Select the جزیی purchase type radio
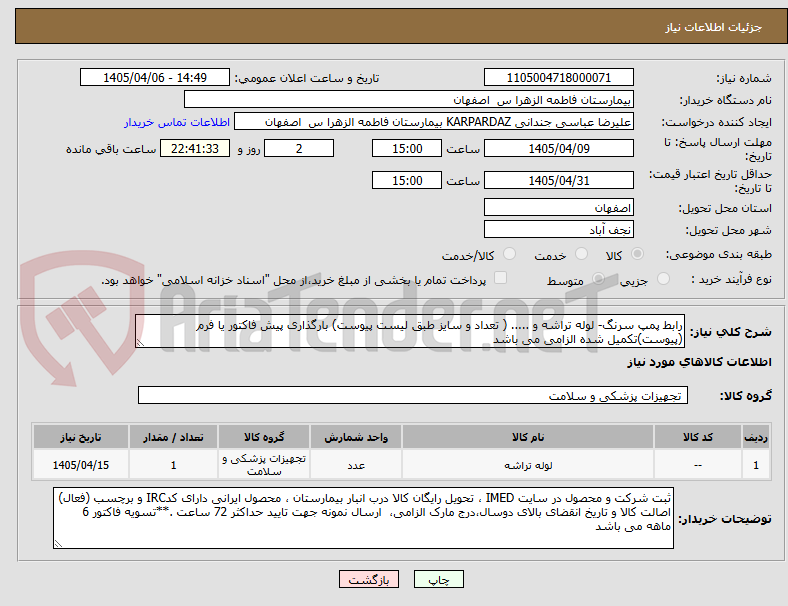 [x=663, y=279]
